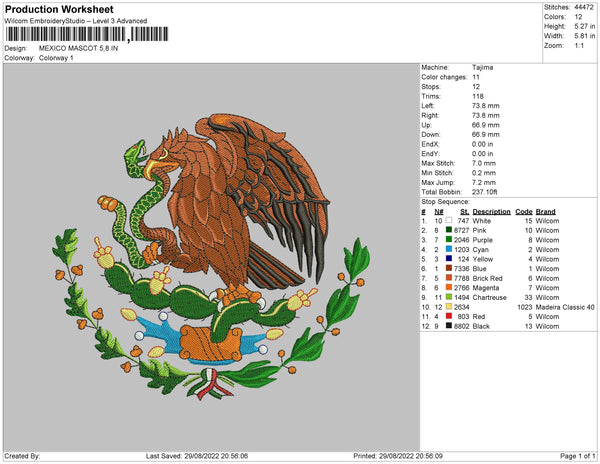Select the 'Color changes:' label
The height and width of the screenshot is (464, 600).
[x=444, y=77]
